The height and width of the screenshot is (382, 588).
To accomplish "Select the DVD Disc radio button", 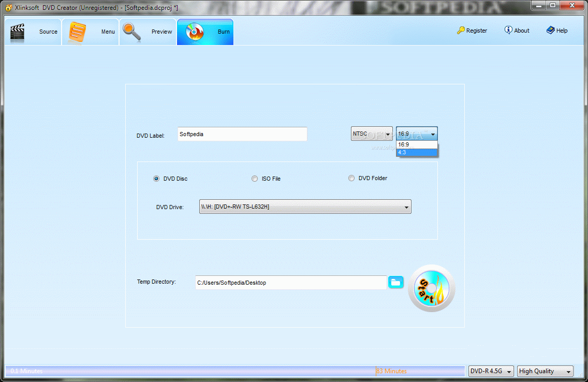I will 156,179.
